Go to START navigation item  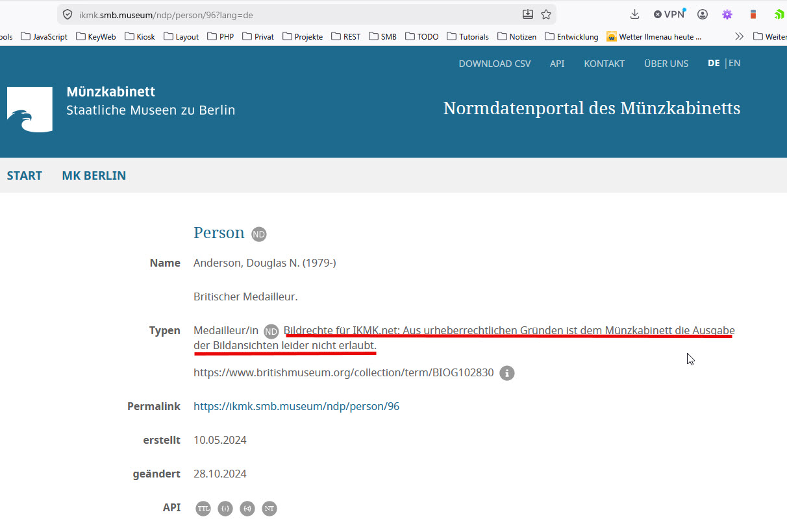(25, 176)
